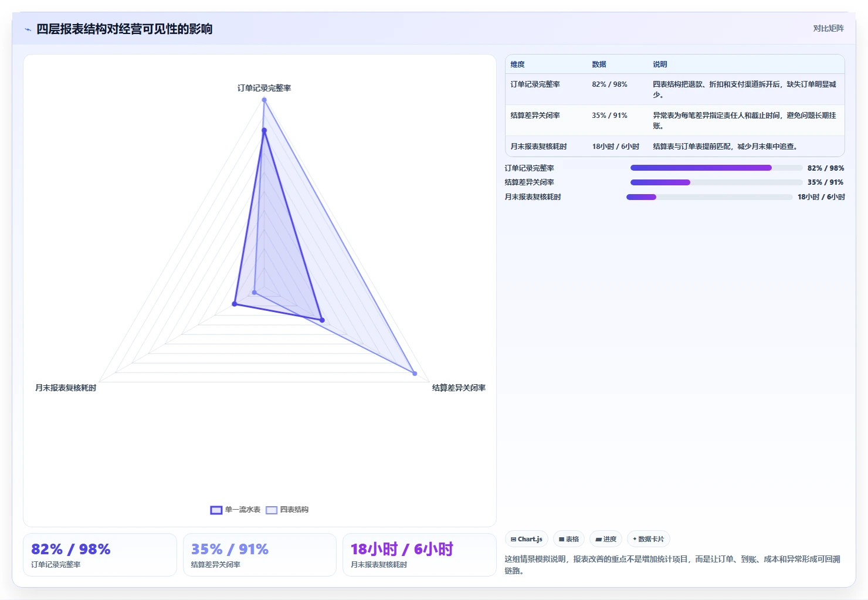Screen dimensions: 868x600
Task: Click the 单一流水表 point on 订单记录完整率 axis
Action: (264, 130)
